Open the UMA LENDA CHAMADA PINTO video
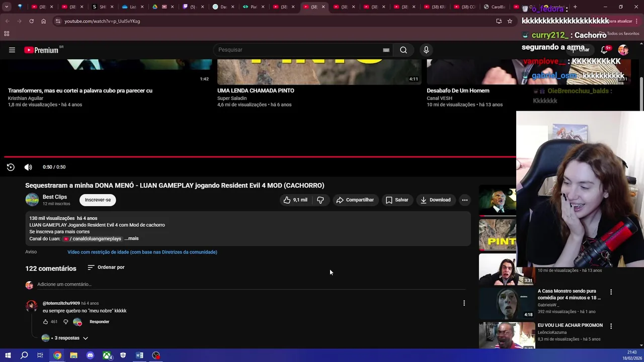The height and width of the screenshot is (362, 644). pos(256,90)
